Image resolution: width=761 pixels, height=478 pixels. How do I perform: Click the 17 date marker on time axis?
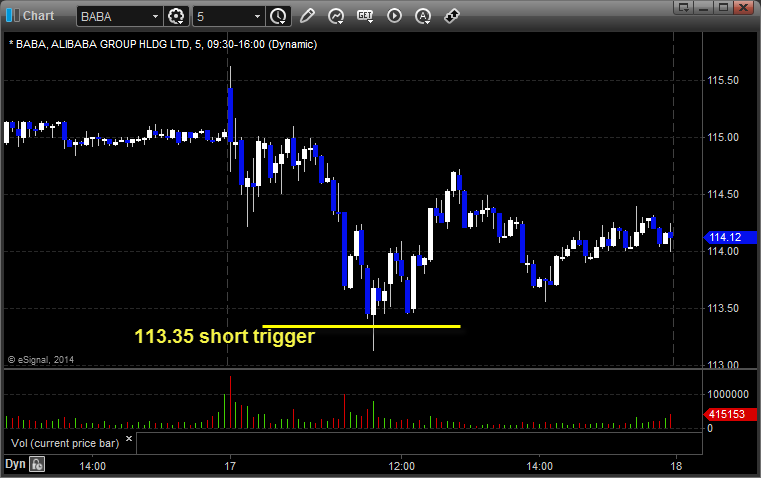(x=230, y=466)
